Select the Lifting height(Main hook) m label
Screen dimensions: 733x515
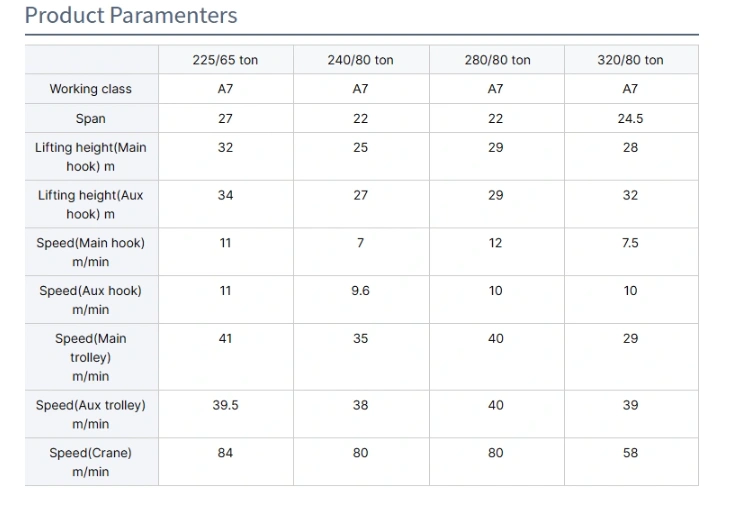(91, 157)
